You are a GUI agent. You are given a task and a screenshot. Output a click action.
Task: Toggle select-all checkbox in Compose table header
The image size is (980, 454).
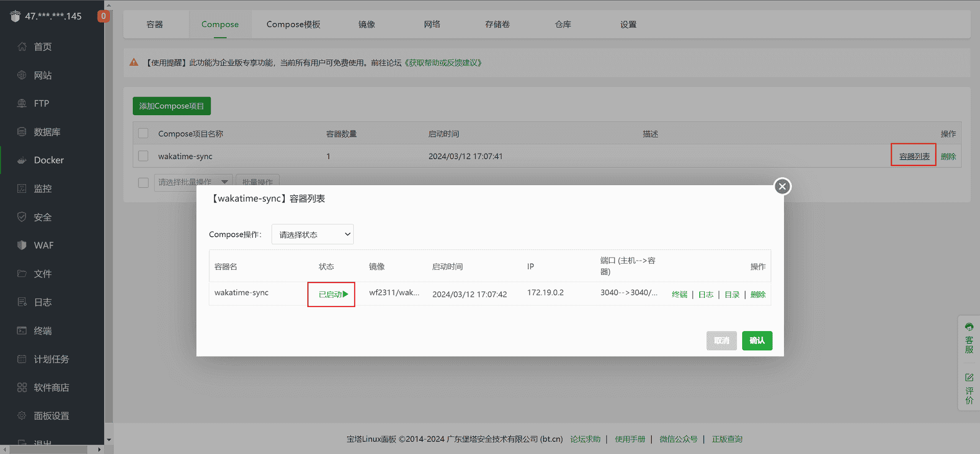click(143, 134)
